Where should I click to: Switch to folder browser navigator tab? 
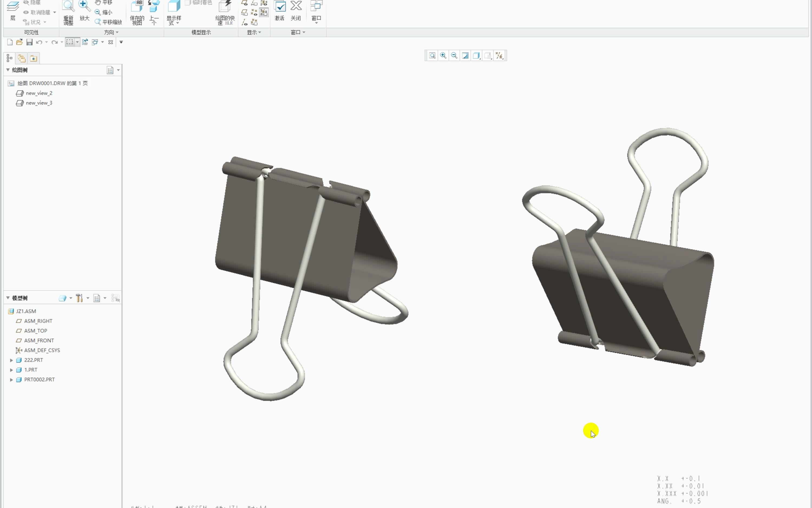pyautogui.click(x=22, y=59)
